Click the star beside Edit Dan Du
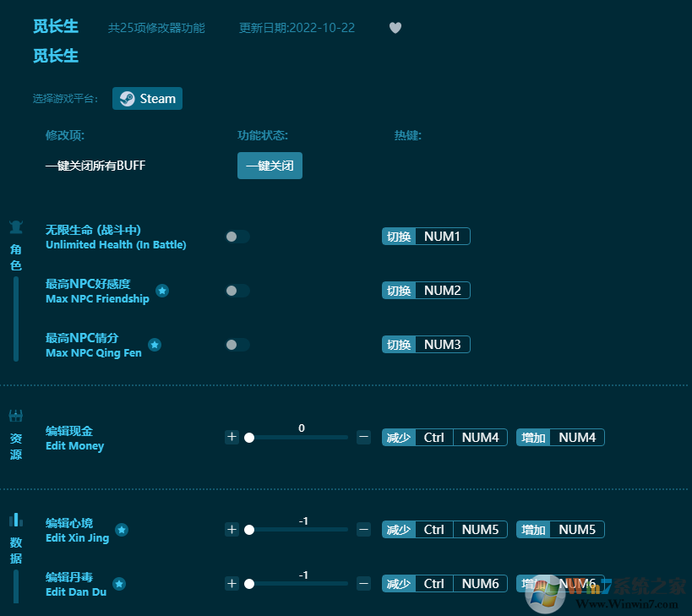692x616 pixels. point(118,584)
